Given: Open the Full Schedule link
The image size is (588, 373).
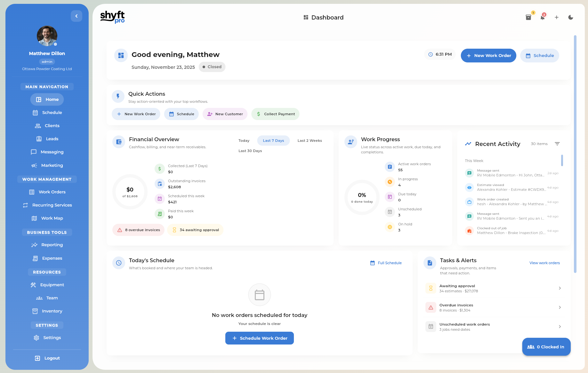Looking at the screenshot, I should click(x=386, y=263).
